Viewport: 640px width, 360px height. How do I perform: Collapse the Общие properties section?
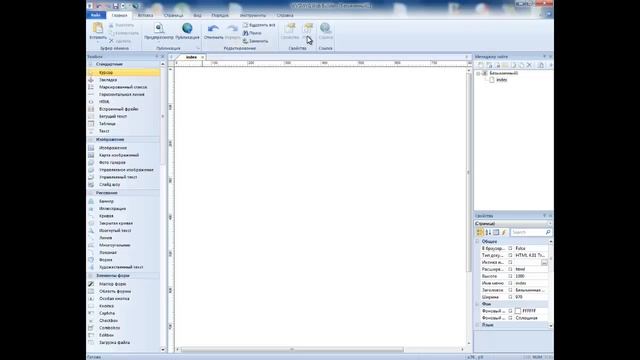tap(477, 242)
